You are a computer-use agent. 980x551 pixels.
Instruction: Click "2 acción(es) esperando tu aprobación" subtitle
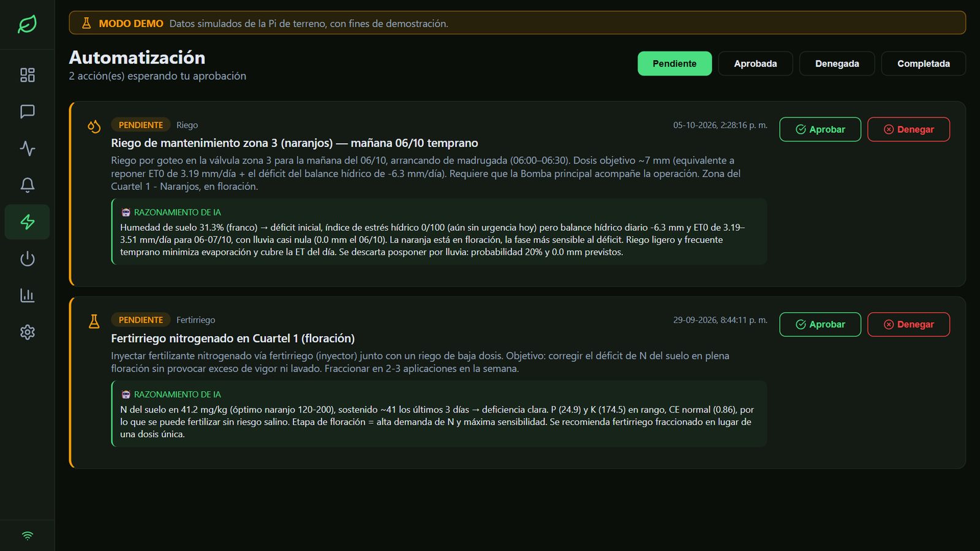tap(157, 76)
